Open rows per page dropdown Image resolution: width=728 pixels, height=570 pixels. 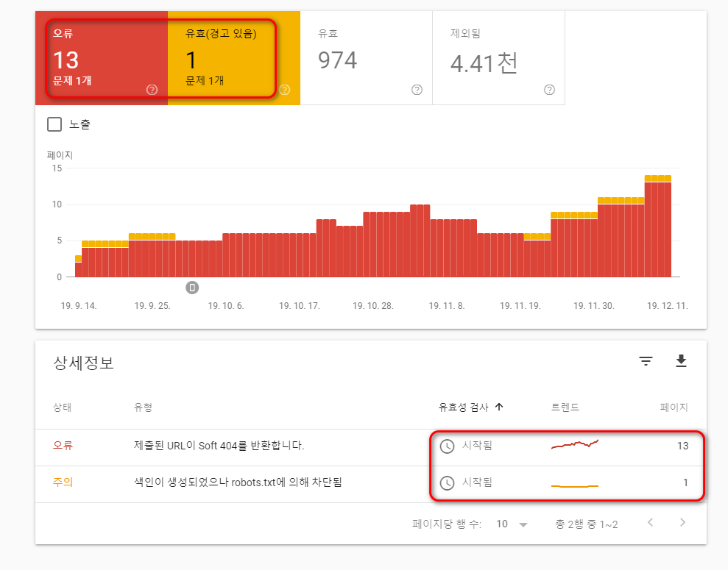click(x=512, y=524)
